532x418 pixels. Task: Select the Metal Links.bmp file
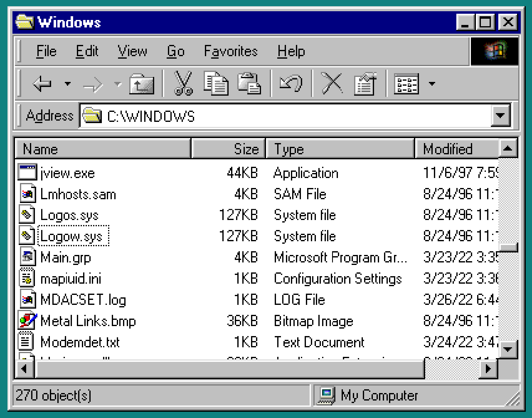point(88,321)
